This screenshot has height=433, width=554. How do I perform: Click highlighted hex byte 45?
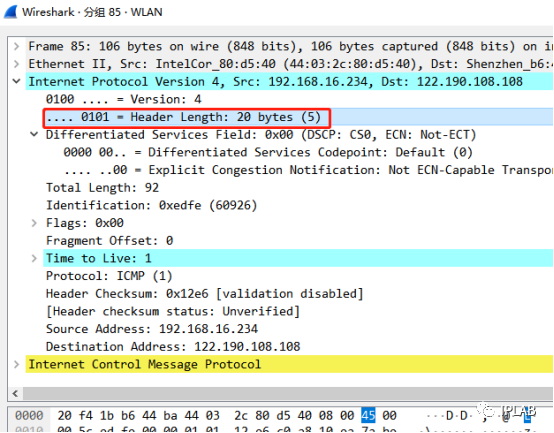368,415
